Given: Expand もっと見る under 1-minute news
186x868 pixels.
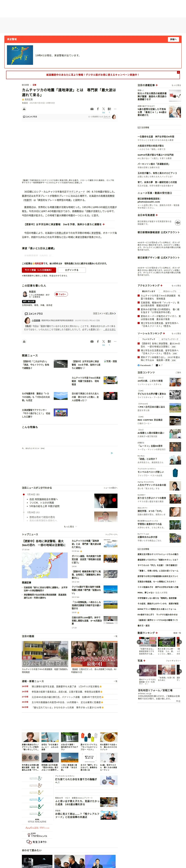Looking at the screenshot, I should [x=70, y=527].
